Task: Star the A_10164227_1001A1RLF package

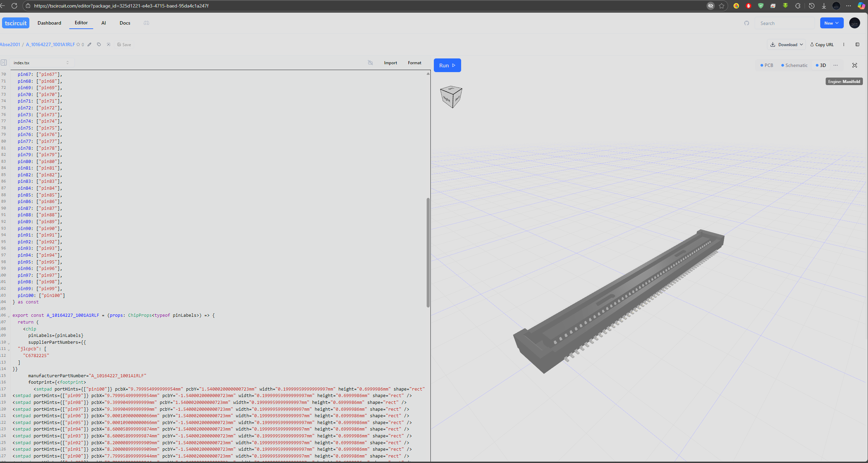Action: [x=78, y=44]
